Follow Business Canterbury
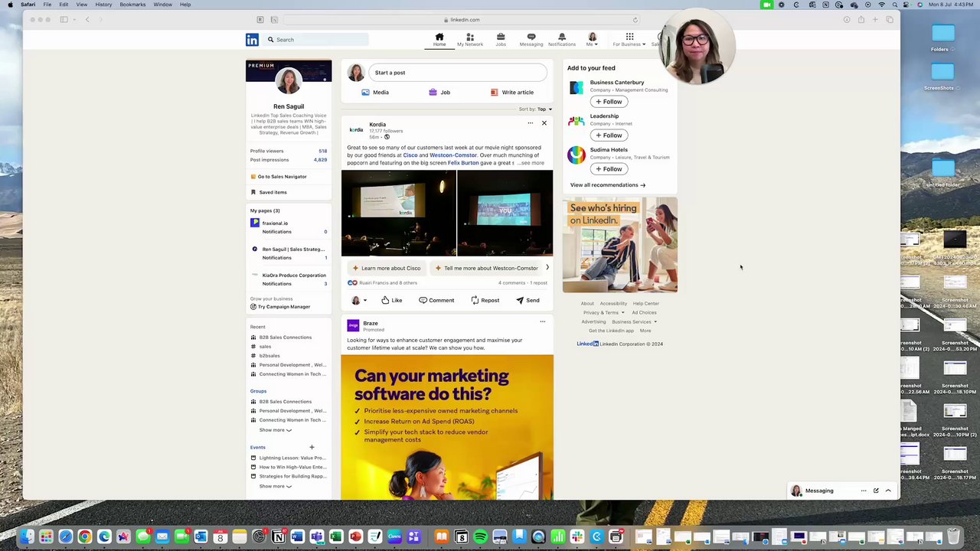The image size is (980, 551). [609, 102]
